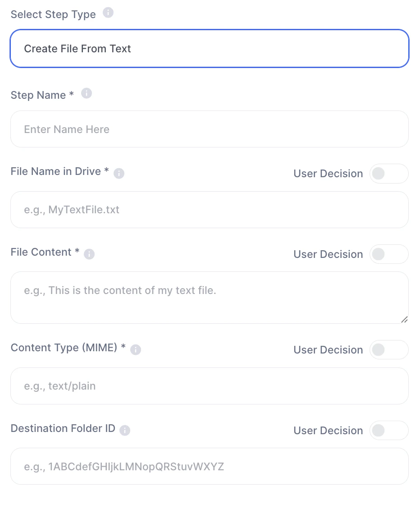
Task: Toggle User Decision for Destination Folder ID
Action: [x=388, y=431]
